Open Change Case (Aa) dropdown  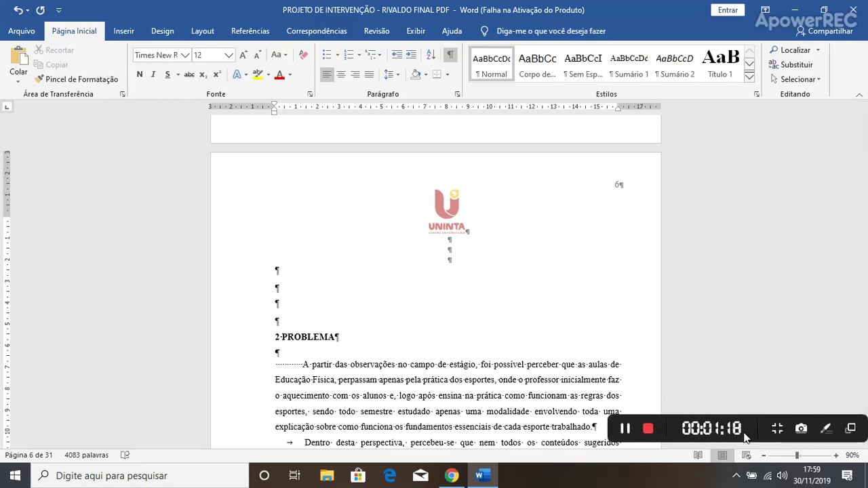click(x=279, y=55)
